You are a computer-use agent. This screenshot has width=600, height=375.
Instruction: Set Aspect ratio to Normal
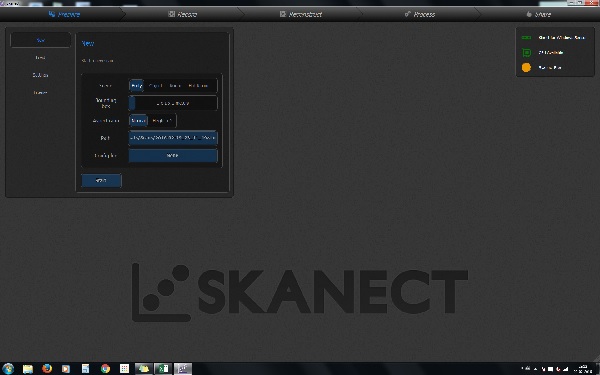[x=138, y=121]
